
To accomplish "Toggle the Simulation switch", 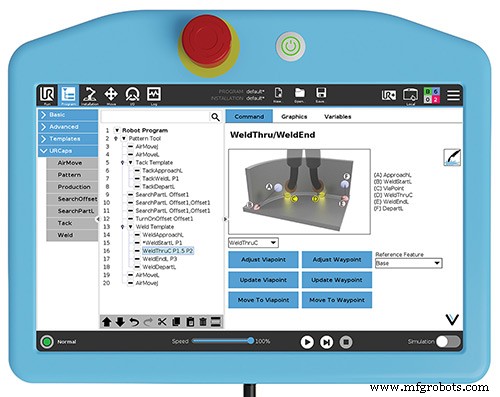I will point(449,341).
